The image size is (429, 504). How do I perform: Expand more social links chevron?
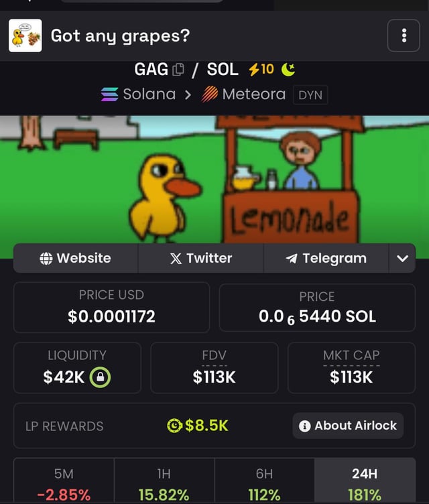pos(402,258)
